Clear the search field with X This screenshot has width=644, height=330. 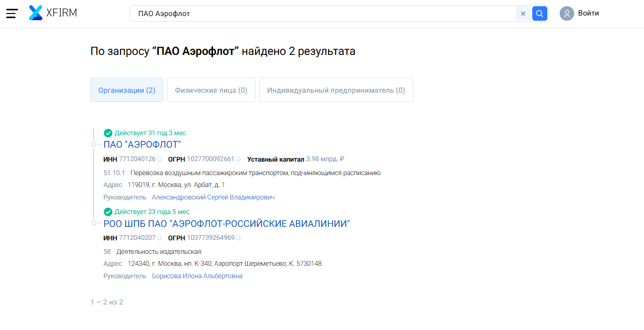523,14
